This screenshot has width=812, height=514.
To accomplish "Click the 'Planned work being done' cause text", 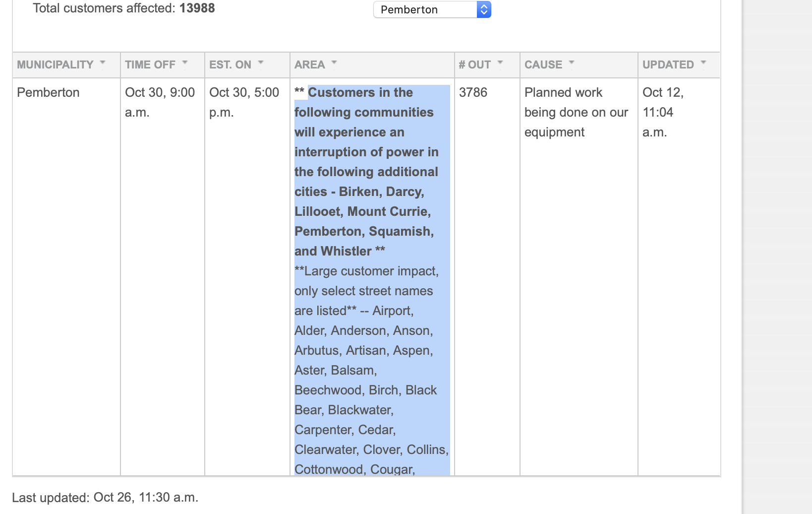I will coord(576,112).
